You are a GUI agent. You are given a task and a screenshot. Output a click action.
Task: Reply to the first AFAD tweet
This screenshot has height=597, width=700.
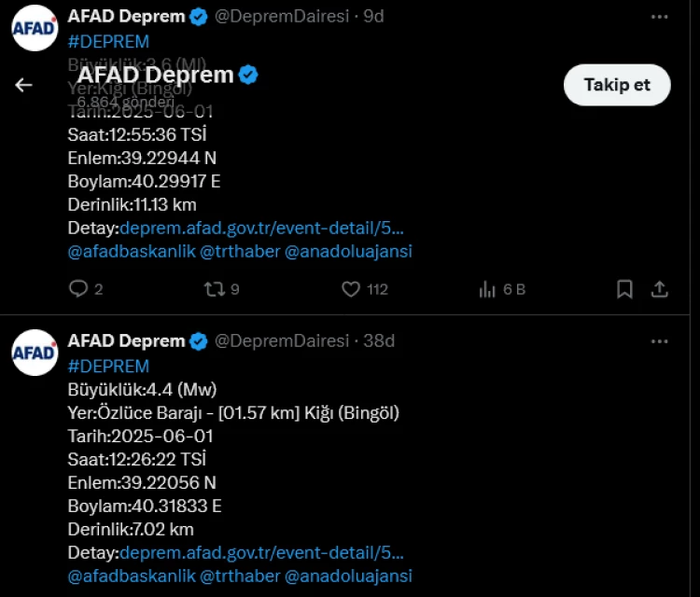[79, 289]
